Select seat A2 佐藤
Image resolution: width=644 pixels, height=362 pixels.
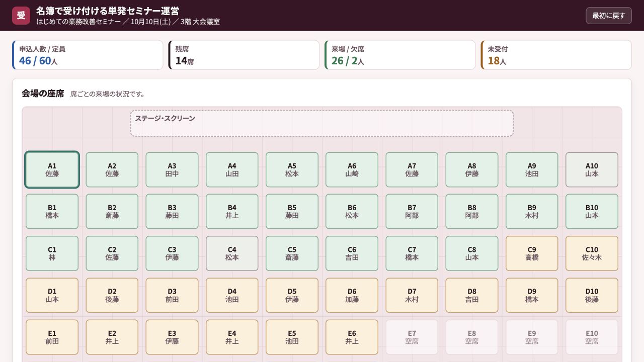click(112, 170)
